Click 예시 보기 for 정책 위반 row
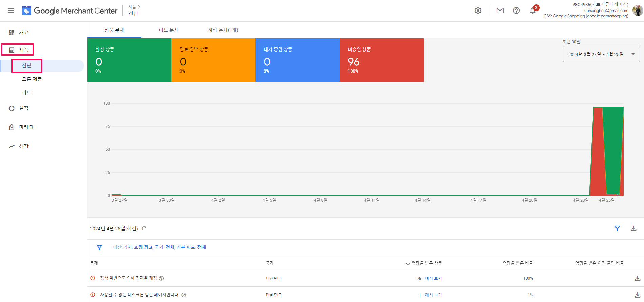This screenshot has height=302, width=644. point(433,278)
